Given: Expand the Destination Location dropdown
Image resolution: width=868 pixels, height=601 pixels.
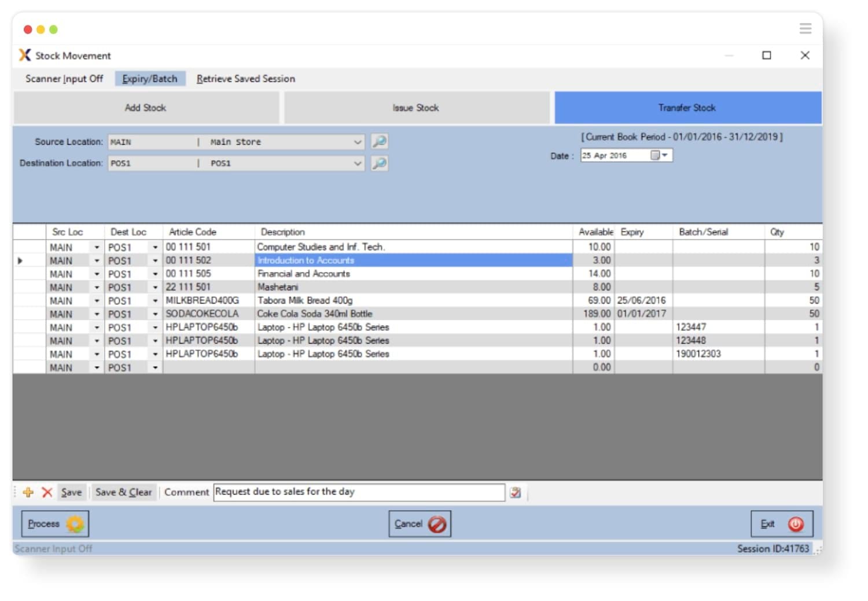Looking at the screenshot, I should (358, 163).
